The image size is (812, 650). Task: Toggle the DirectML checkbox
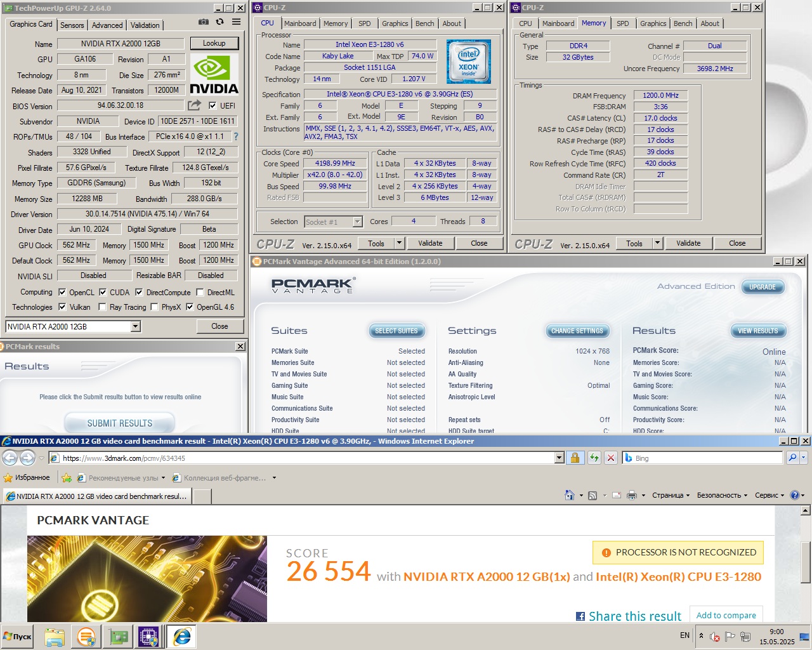coord(200,293)
